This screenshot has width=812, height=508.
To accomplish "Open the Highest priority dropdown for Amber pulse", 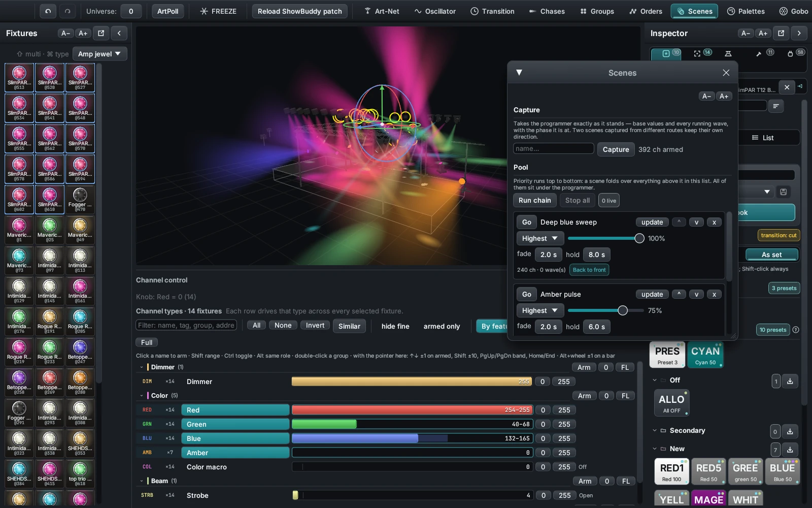I will click(x=540, y=310).
